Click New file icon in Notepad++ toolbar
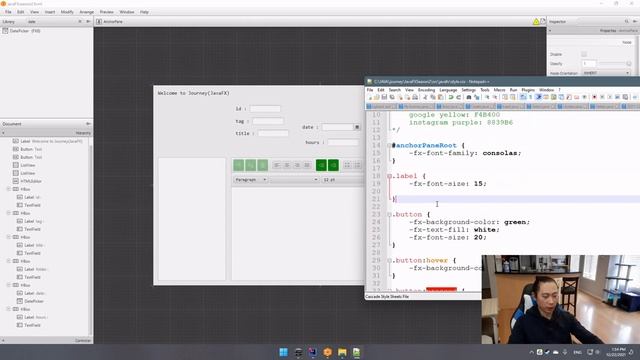Image resolution: width=640 pixels, height=360 pixels. point(370,97)
